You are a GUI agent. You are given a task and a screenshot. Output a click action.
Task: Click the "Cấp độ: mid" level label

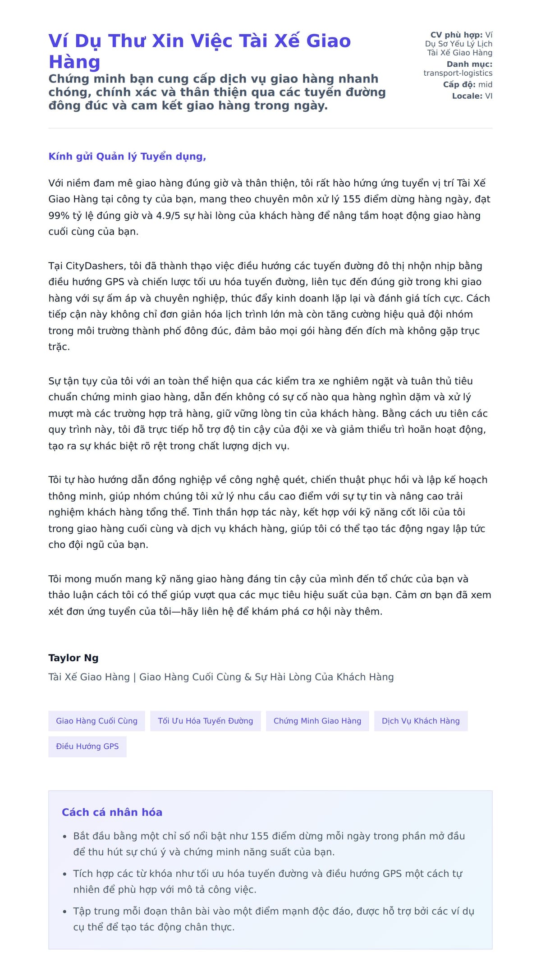tap(467, 84)
